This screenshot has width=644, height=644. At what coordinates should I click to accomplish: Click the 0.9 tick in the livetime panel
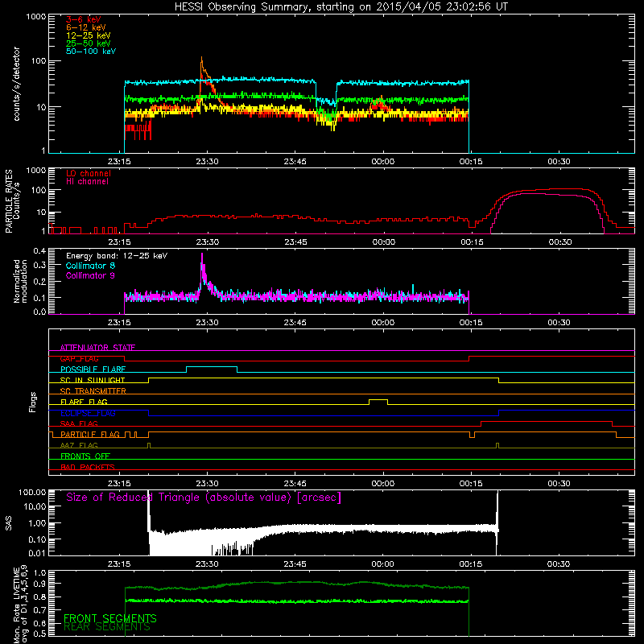tap(40, 584)
